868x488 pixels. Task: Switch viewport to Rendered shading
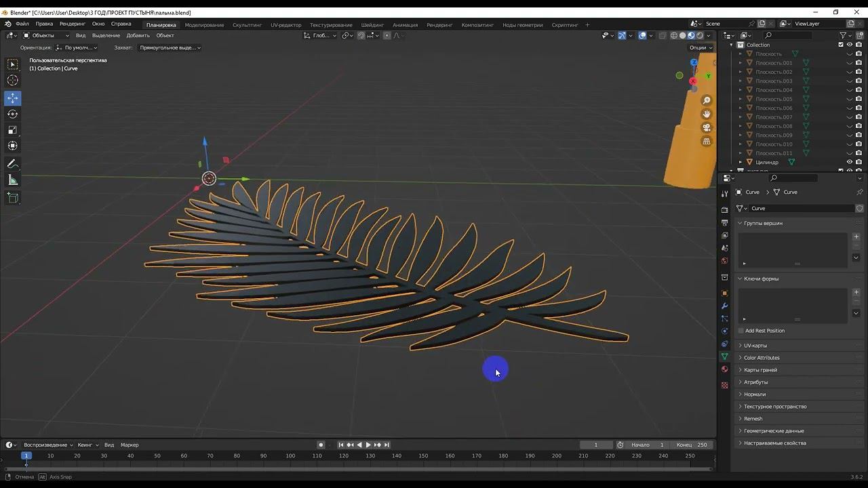point(700,35)
